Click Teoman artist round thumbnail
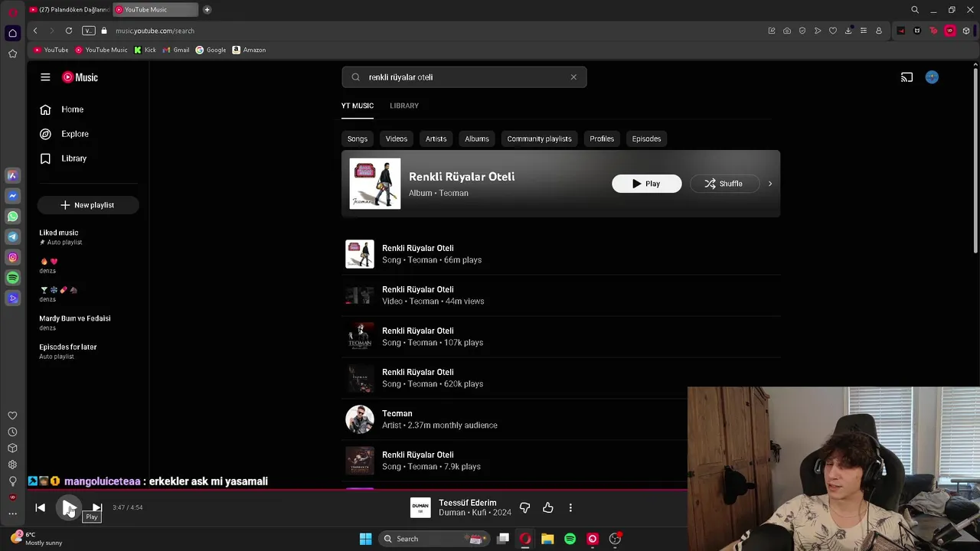The width and height of the screenshot is (980, 551). pos(360,419)
